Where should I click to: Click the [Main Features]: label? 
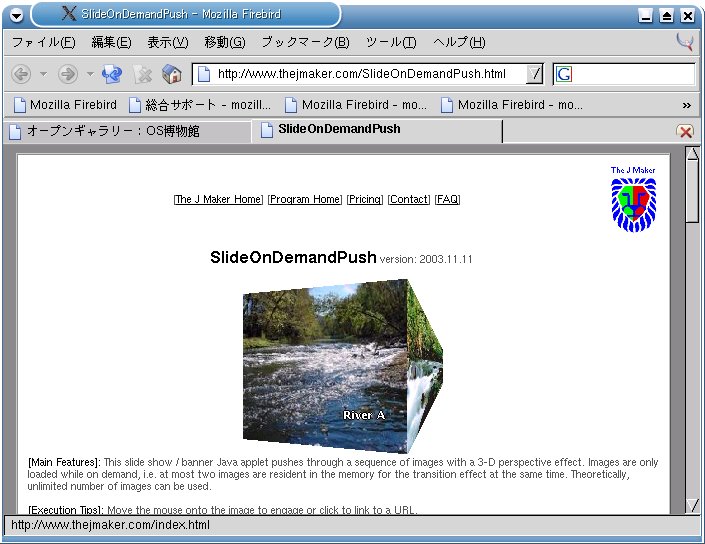[64, 462]
